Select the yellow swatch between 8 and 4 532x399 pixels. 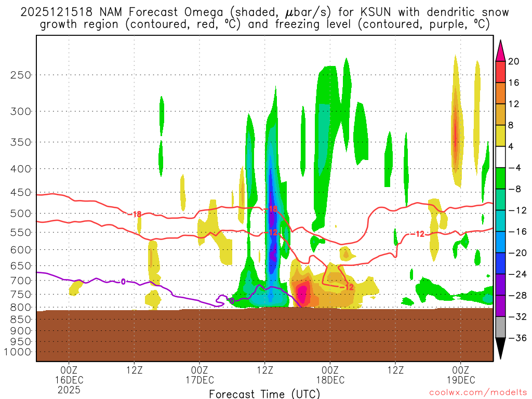click(500, 136)
